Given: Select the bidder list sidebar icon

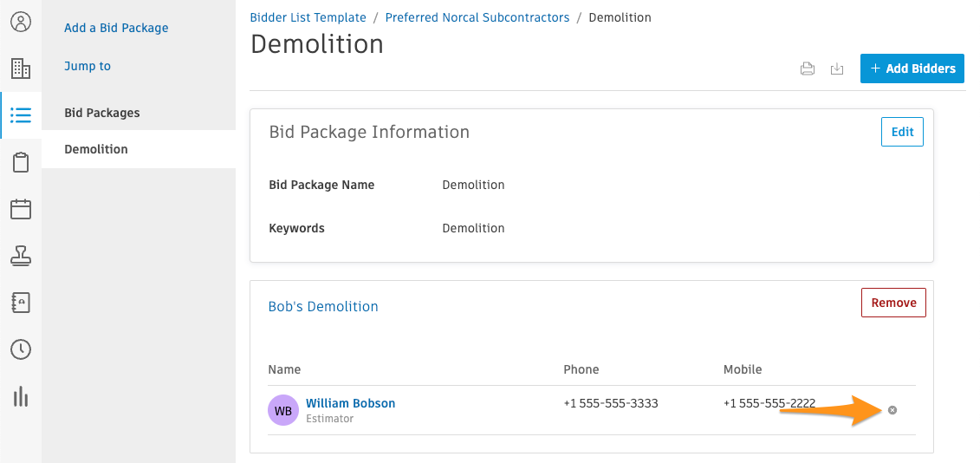Looking at the screenshot, I should click(21, 115).
